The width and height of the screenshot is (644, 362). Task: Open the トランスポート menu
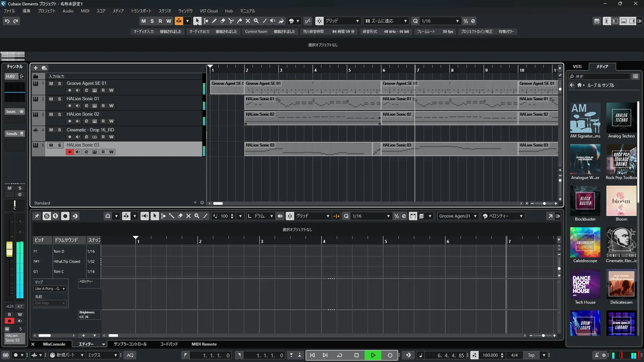click(x=141, y=11)
